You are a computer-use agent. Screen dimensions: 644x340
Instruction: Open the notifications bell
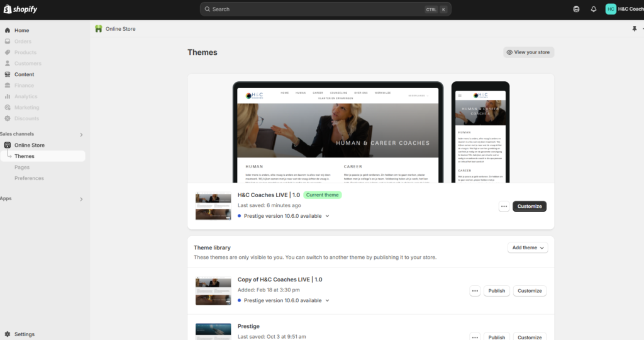(x=594, y=9)
